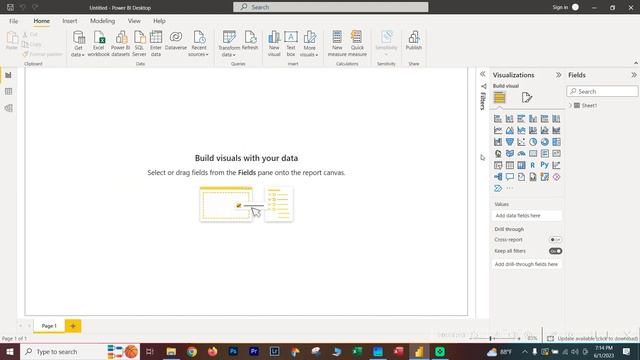Select Build visual fields icon

point(500,97)
